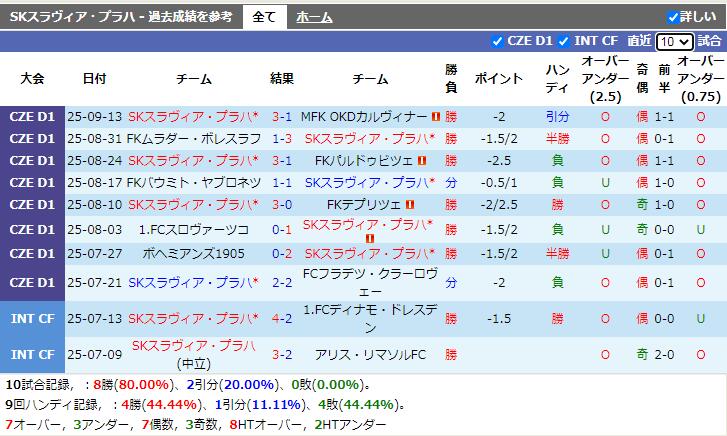Click red card icon next to MFK OKDカルヴィナー
This screenshot has width=727, height=436.
click(435, 116)
